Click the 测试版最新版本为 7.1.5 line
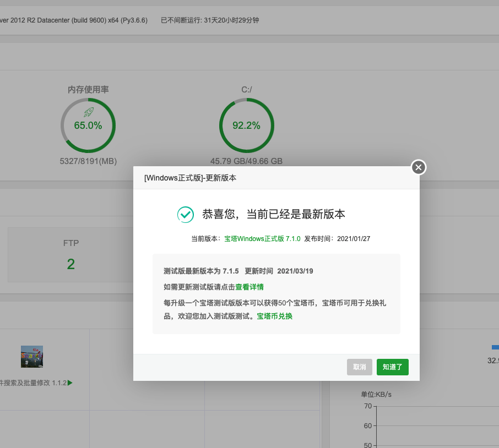499x448 pixels. pos(238,271)
